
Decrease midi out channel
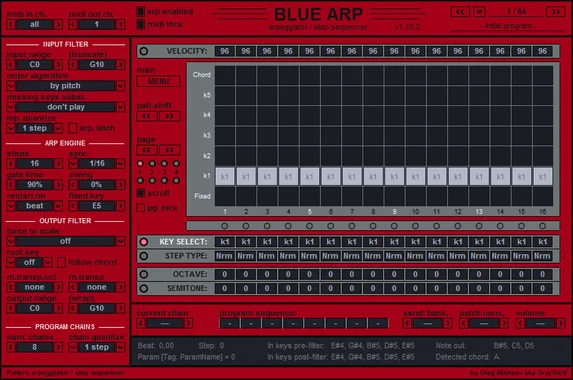(73, 24)
